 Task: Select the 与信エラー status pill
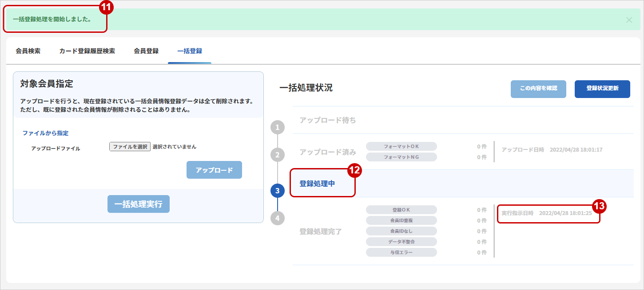click(x=402, y=252)
